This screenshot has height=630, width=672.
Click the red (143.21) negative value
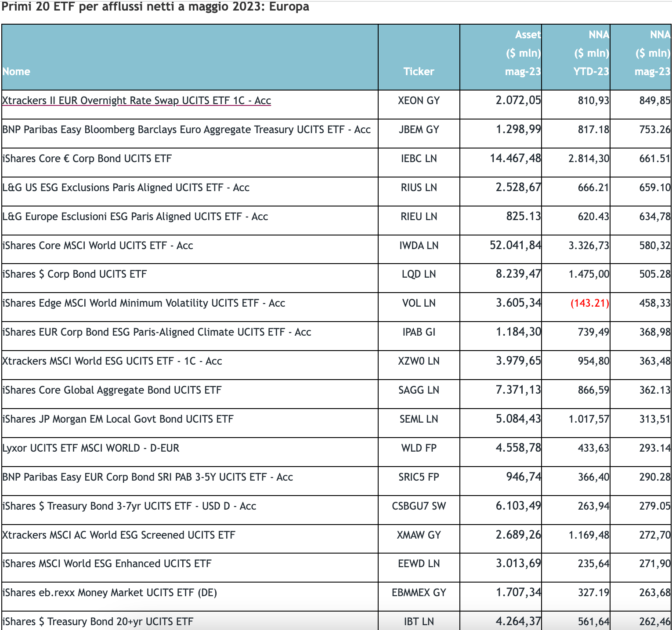pyautogui.click(x=589, y=303)
